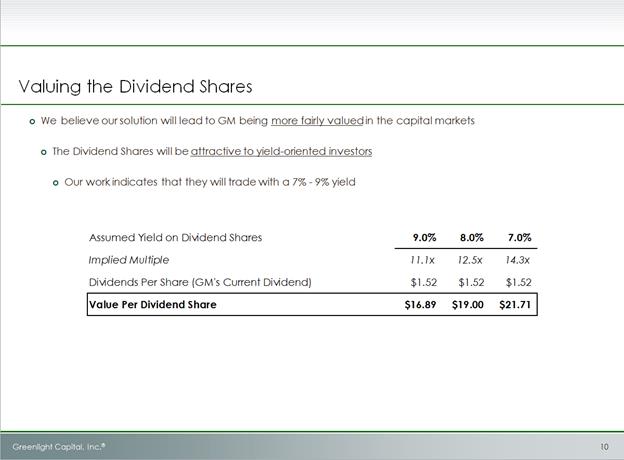This screenshot has height=460, width=624.
Task: Click the $19.00 value
Action: 468,305
